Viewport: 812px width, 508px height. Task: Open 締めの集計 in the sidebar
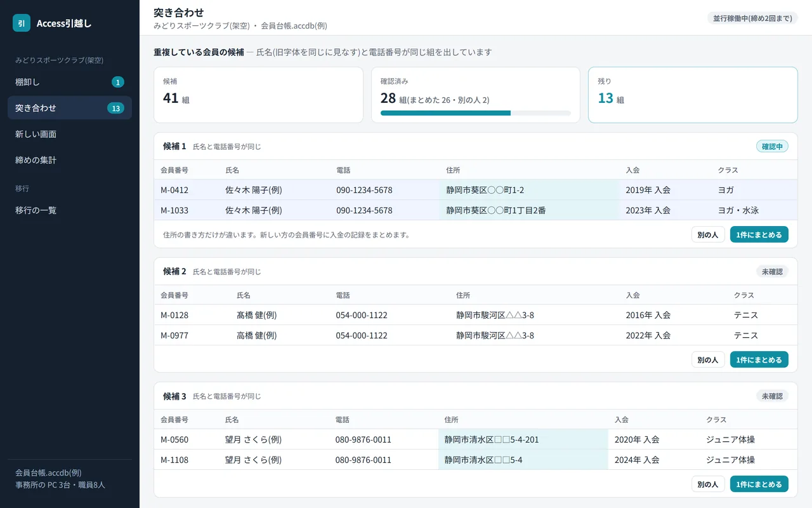(x=70, y=160)
